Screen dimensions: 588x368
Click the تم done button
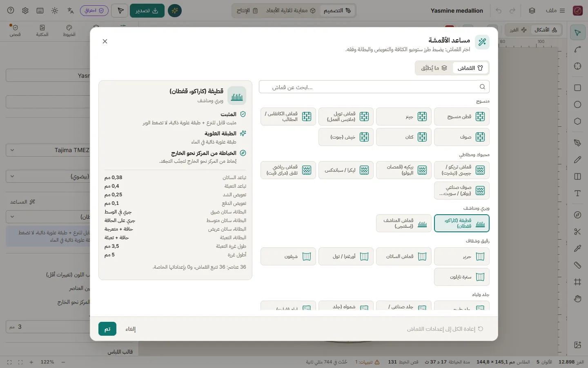click(x=107, y=329)
